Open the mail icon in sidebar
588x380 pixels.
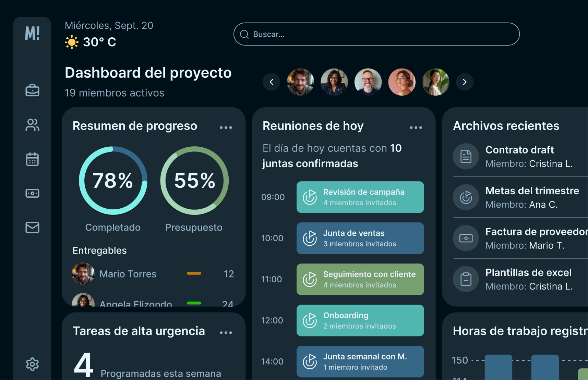click(x=33, y=227)
